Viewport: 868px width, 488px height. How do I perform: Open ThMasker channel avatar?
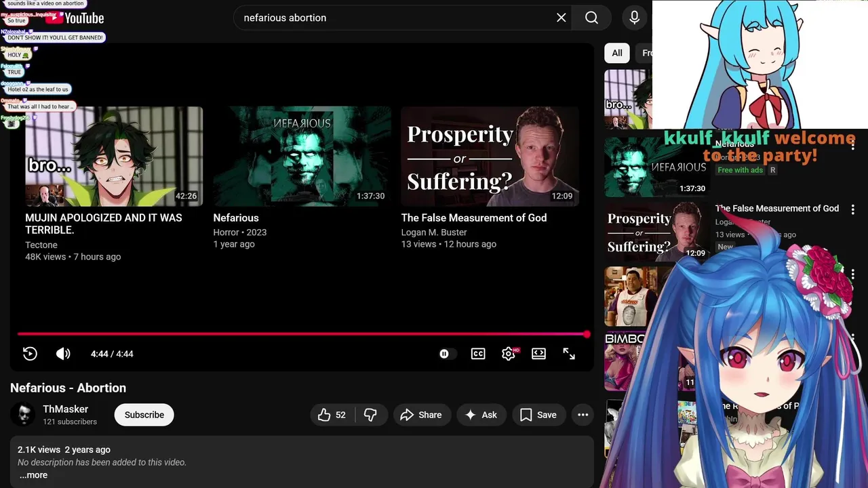tap(23, 415)
